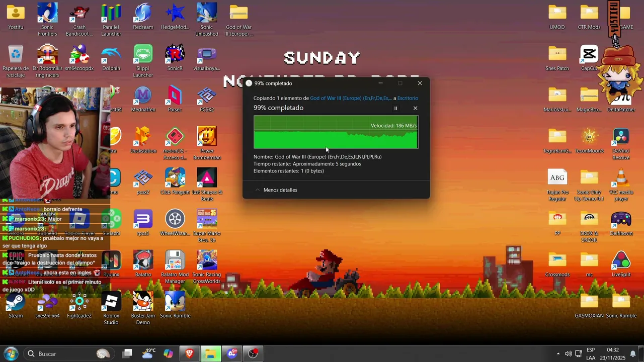Launch the Dolphin emulator icon
This screenshot has height=362, width=644.
click(111, 58)
